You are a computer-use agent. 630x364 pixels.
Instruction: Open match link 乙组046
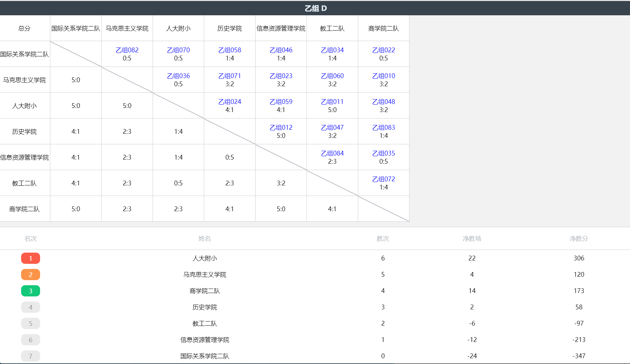pos(281,50)
